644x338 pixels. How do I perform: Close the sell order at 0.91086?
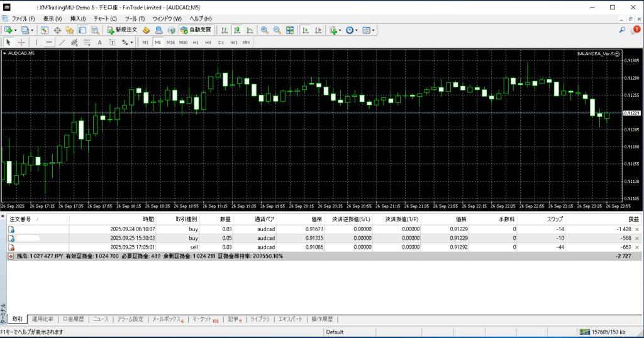[x=637, y=248]
